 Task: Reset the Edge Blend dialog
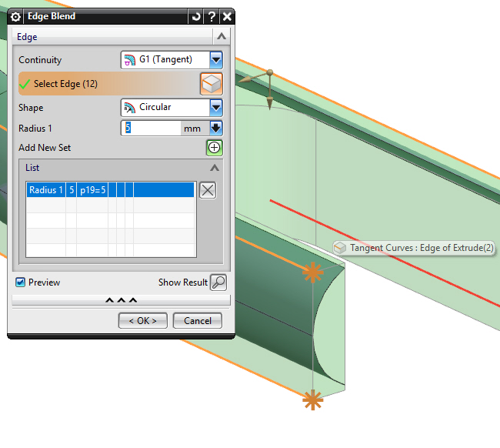coord(195,16)
